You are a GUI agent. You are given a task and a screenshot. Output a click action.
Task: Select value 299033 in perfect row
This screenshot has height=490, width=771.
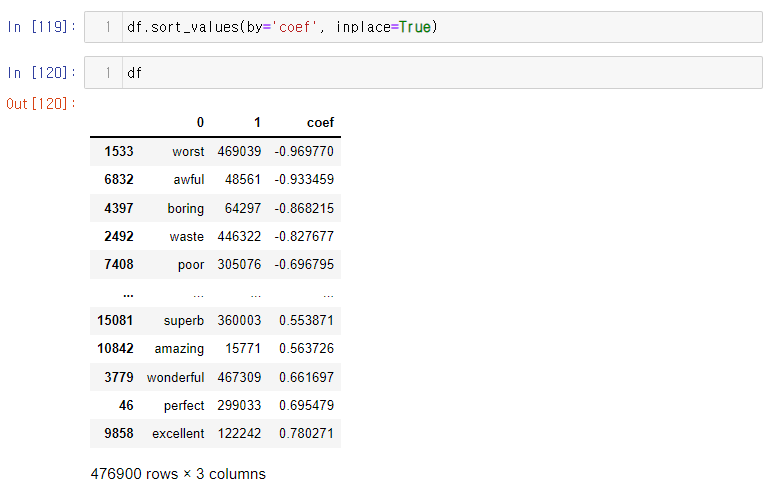[239, 405]
